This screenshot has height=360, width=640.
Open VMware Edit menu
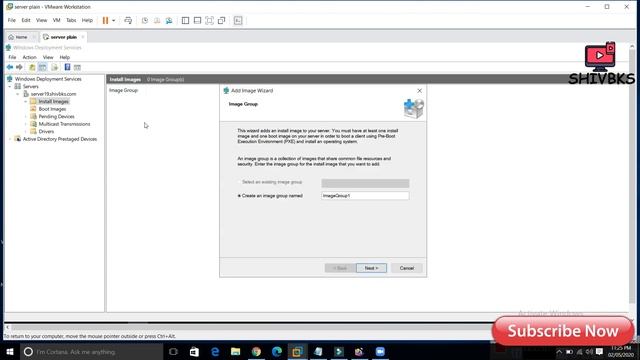(26, 20)
